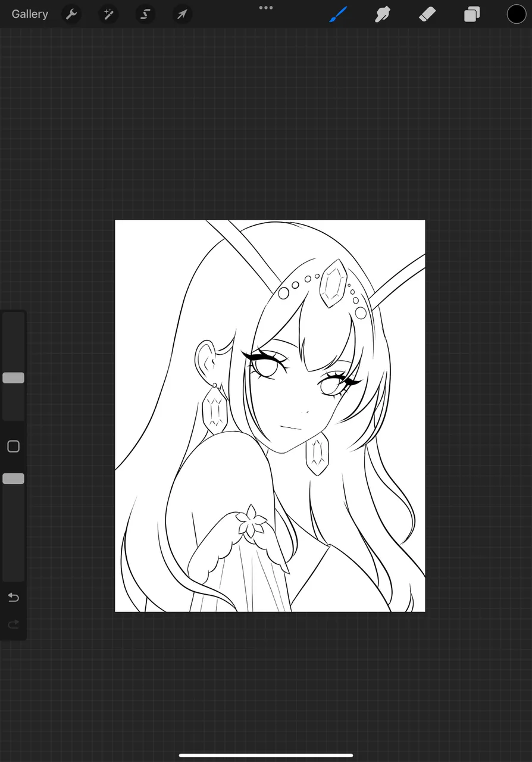The image size is (532, 762).
Task: Open the Layers panel
Action: point(472,14)
